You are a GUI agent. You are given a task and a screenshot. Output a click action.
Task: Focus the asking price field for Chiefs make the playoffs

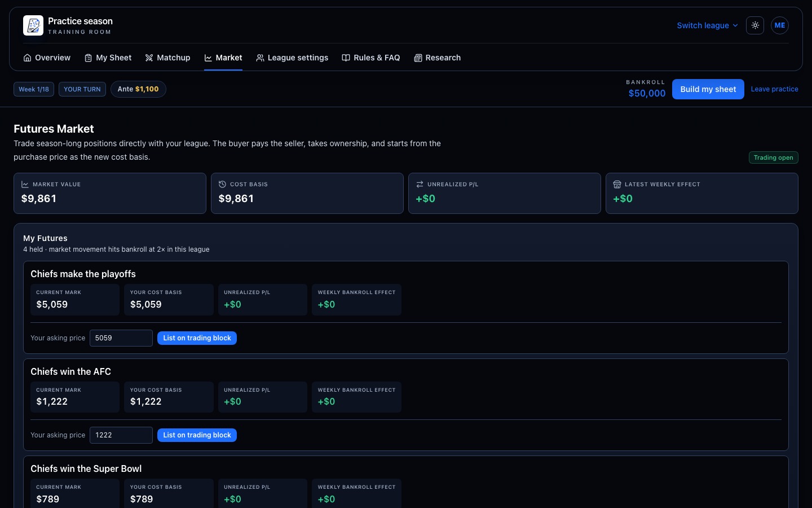click(x=121, y=338)
